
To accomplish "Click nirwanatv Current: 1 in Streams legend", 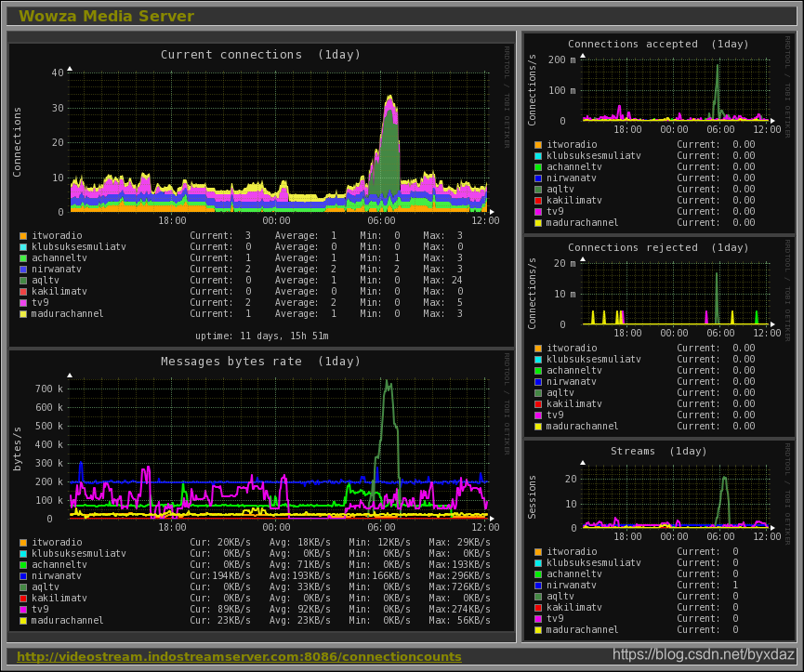I will pos(707,586).
